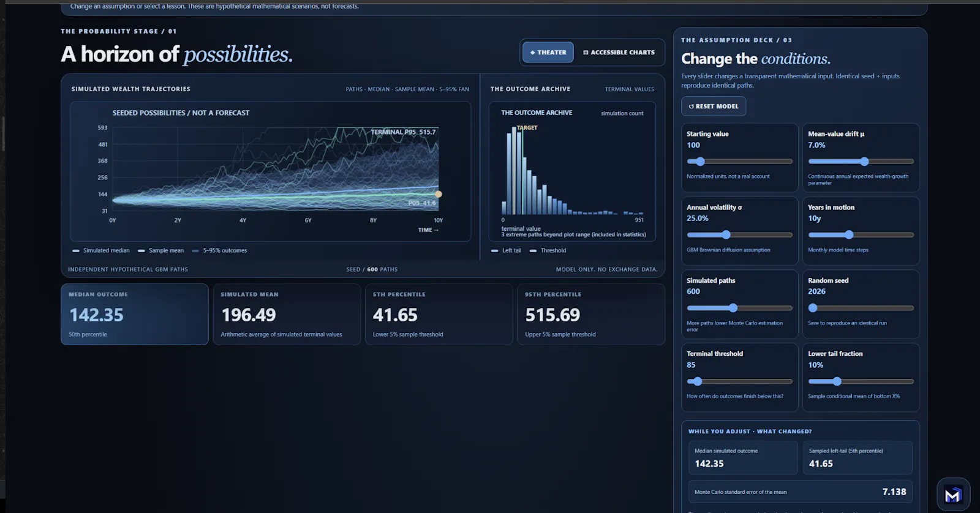Click the 'A horizon of possibilities.' heading
Image resolution: width=980 pixels, height=513 pixels.
177,54
